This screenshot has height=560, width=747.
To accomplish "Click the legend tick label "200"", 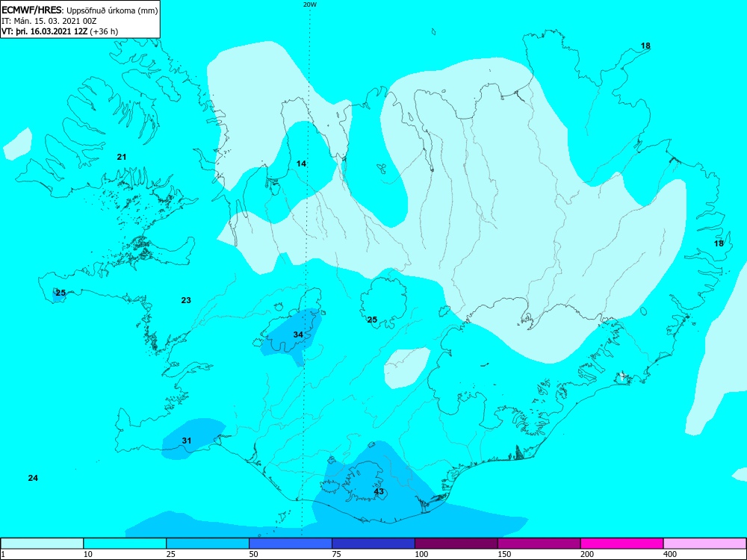I will click(588, 554).
